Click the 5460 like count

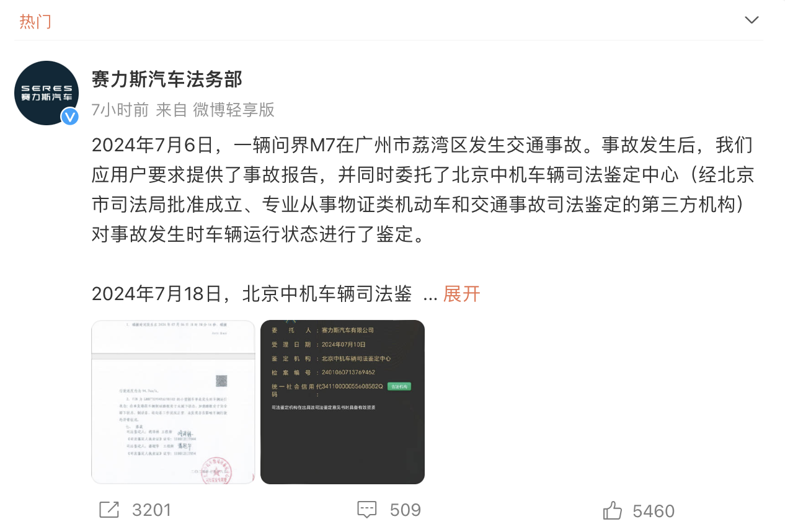coord(654,511)
